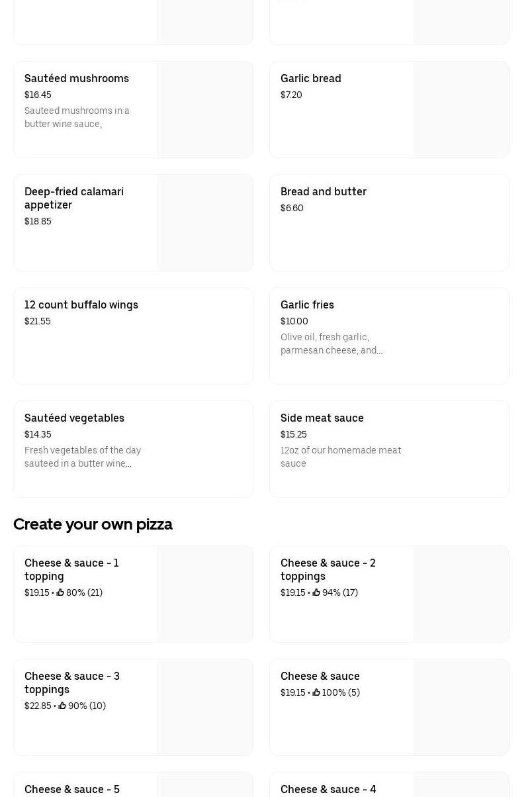The width and height of the screenshot is (532, 797).
Task: Click thumbs-up icon beside 90% rating
Action: pos(62,706)
